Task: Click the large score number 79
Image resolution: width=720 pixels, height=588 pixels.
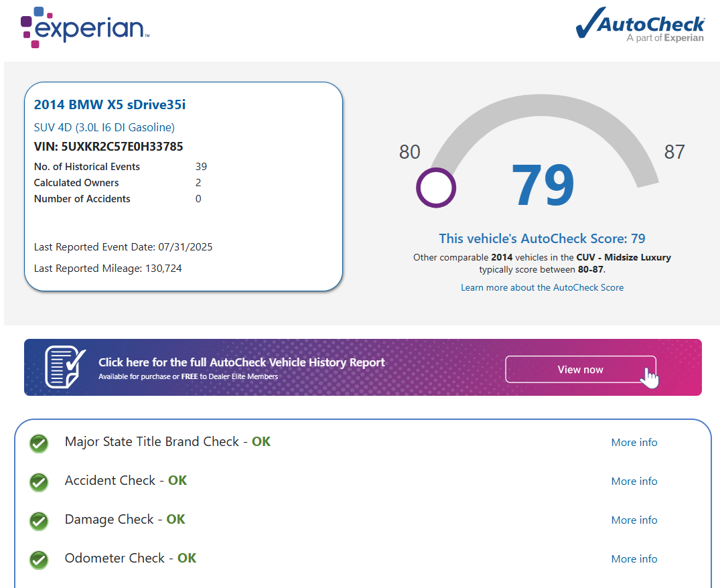Action: pyautogui.click(x=543, y=185)
